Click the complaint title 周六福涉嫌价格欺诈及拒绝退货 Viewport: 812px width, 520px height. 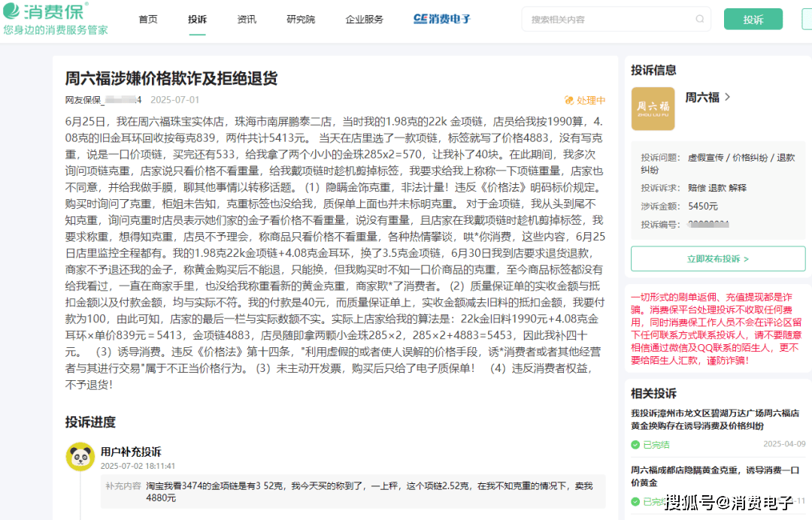[171, 78]
